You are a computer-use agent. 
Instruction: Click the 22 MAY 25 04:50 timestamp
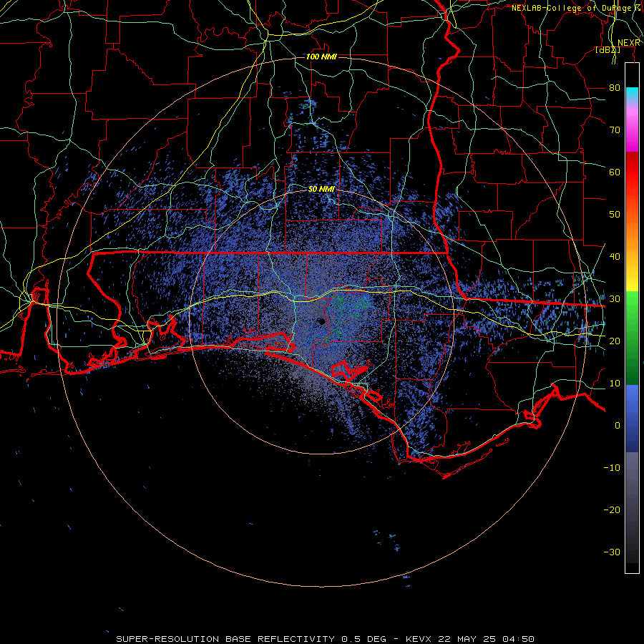(x=487, y=639)
